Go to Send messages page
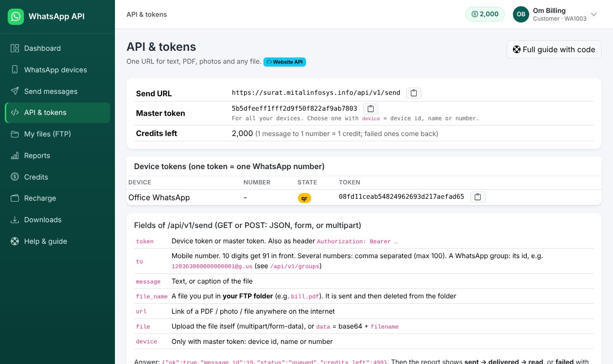The height and width of the screenshot is (364, 613). 57,91
